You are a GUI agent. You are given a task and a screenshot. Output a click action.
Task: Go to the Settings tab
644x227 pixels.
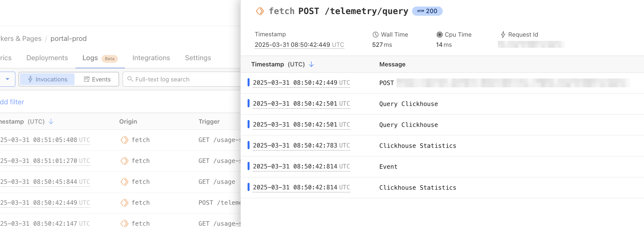click(198, 58)
